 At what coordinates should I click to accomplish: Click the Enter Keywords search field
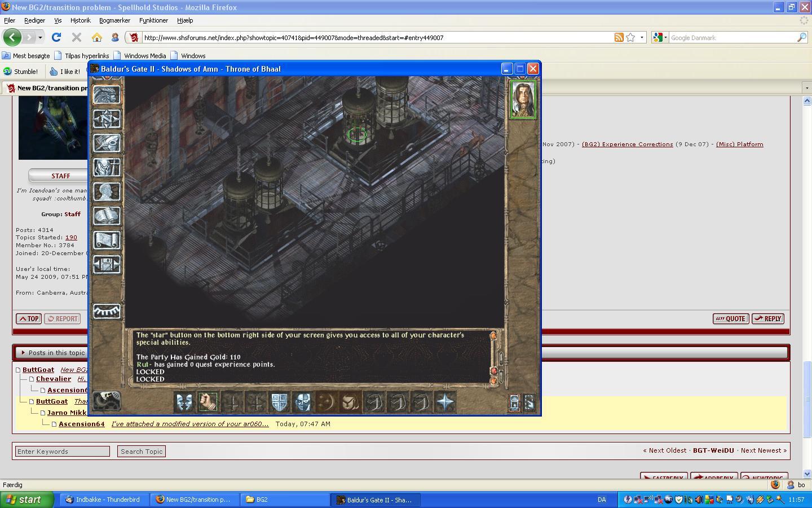click(63, 452)
